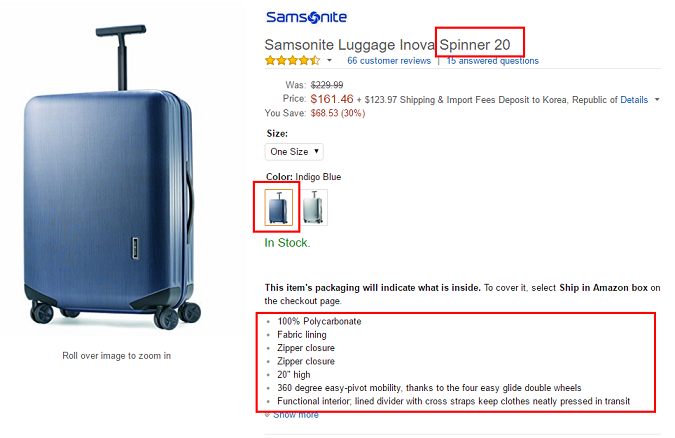This screenshot has width=675, height=438.
Task: Click the struck-through $229.99 Was price
Action: coord(327,85)
